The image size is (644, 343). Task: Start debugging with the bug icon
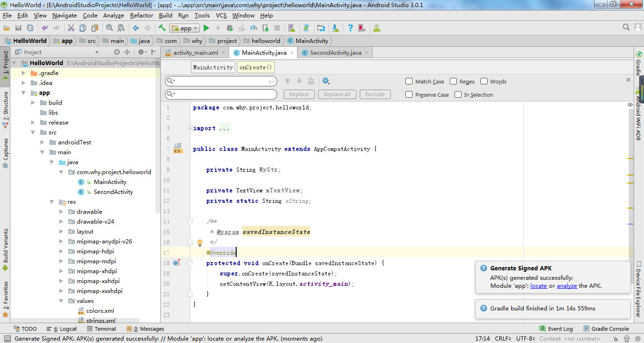click(x=230, y=28)
